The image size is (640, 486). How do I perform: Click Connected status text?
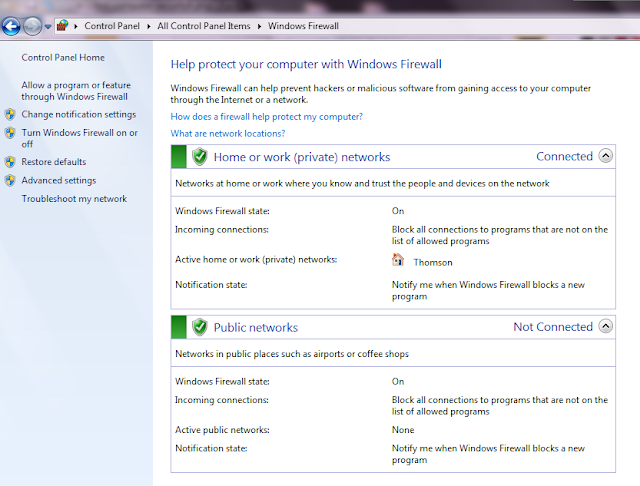564,156
